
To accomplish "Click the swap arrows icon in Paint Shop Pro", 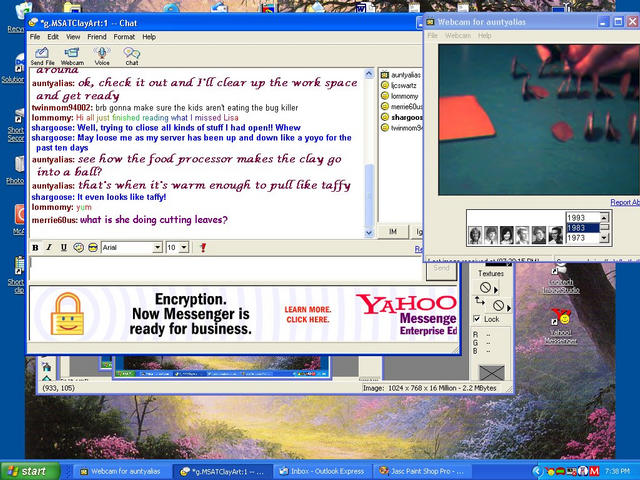I will 480,301.
